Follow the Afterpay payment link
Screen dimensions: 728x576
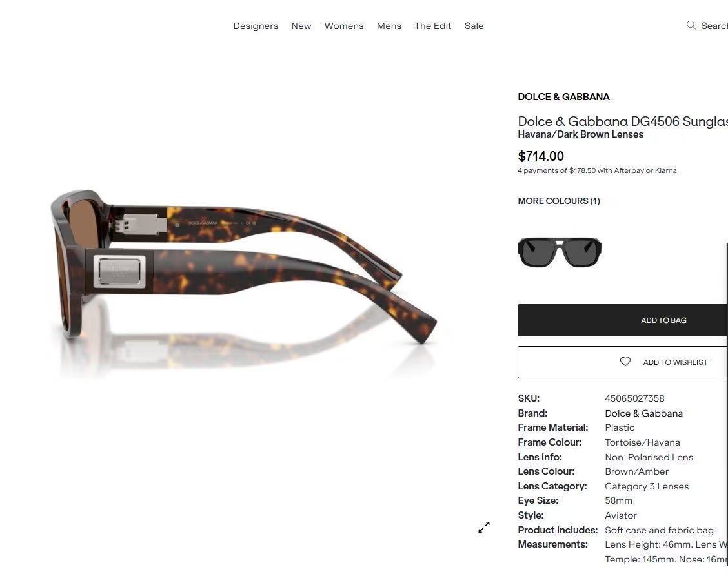629,170
